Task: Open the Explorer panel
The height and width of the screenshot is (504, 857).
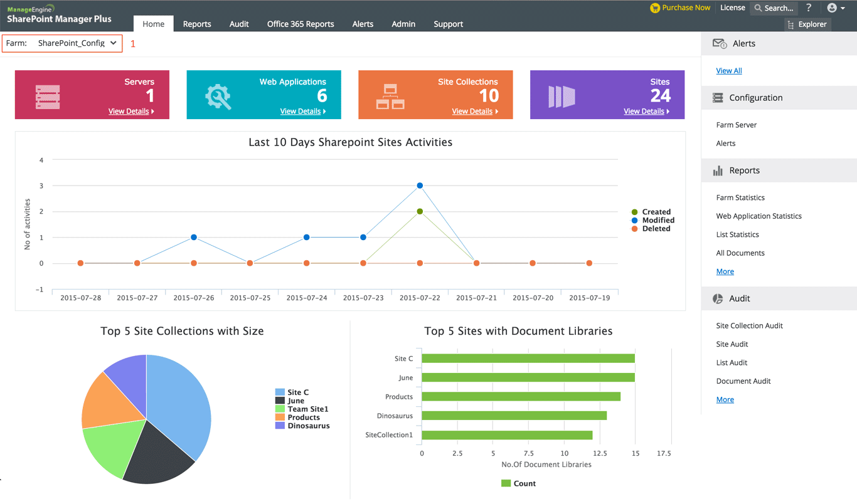Action: coord(807,24)
